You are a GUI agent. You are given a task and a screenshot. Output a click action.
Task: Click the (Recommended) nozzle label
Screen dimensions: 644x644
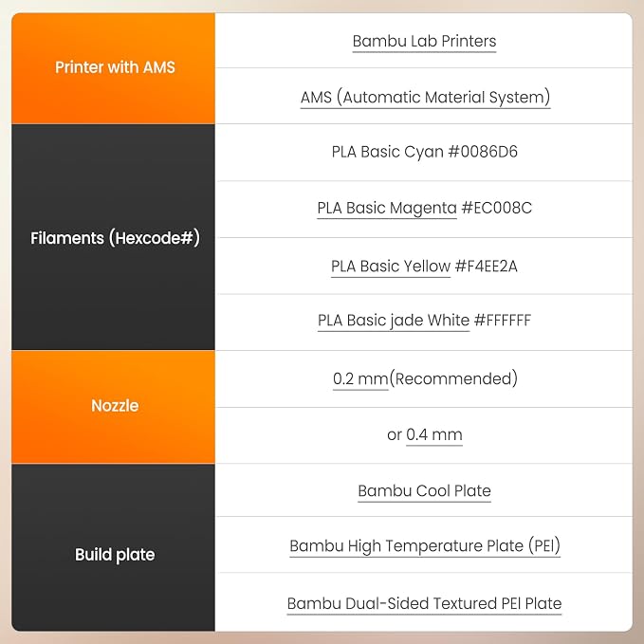(453, 378)
